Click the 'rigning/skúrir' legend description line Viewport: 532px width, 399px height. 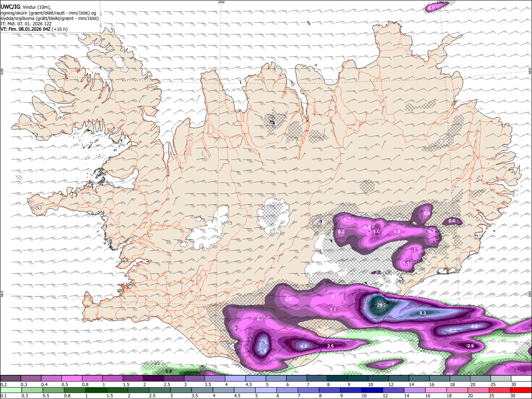click(48, 12)
